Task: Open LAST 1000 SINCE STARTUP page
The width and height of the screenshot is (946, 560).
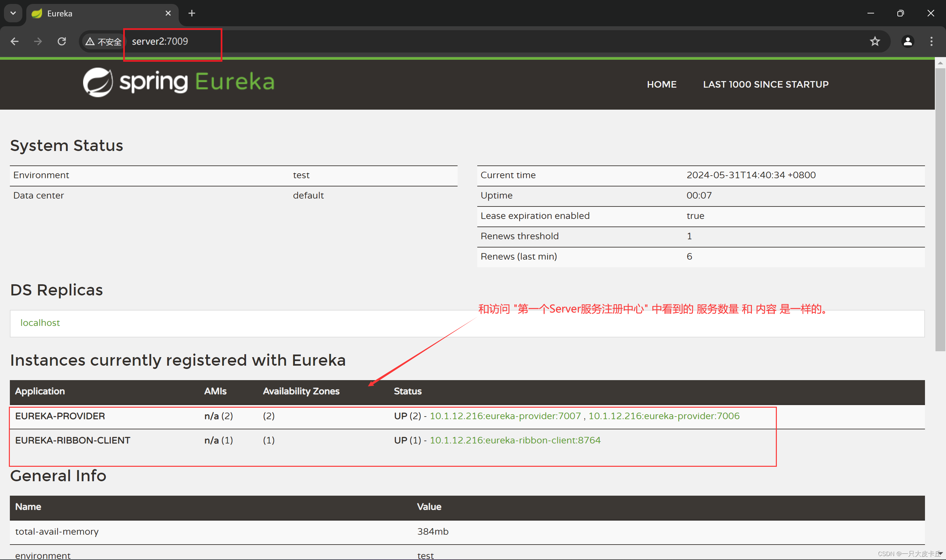Action: tap(766, 84)
